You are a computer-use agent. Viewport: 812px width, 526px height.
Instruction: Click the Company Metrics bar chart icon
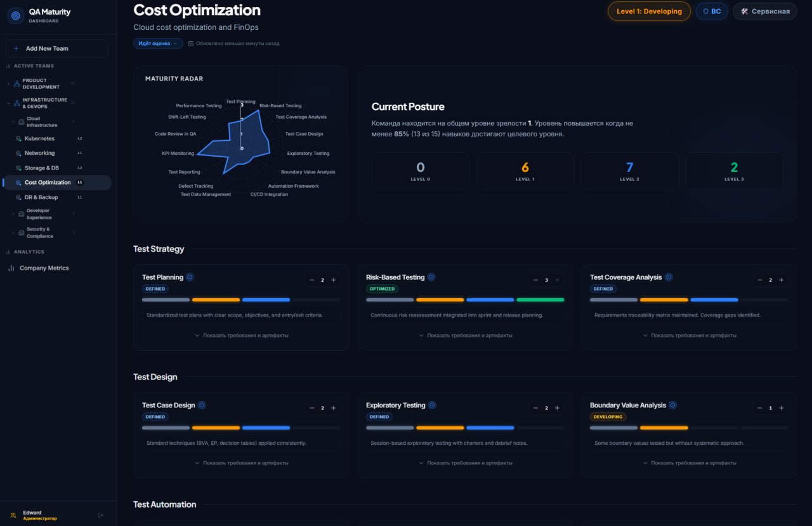point(11,268)
